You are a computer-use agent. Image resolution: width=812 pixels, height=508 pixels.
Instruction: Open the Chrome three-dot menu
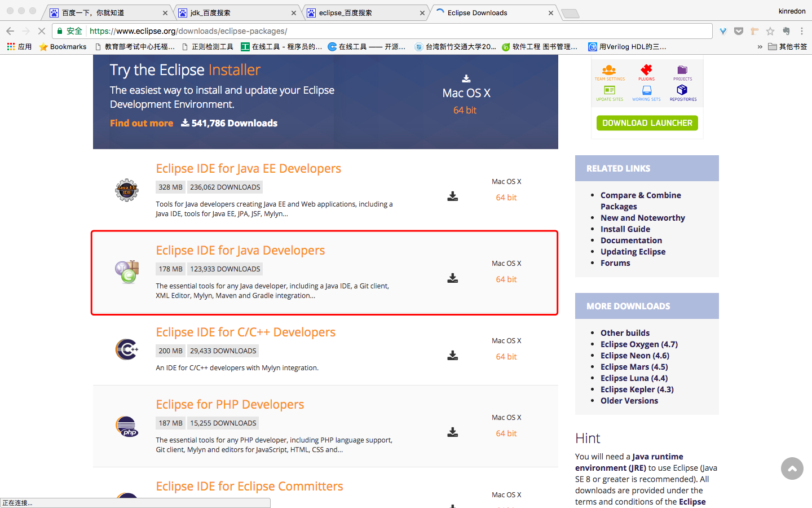(802, 31)
